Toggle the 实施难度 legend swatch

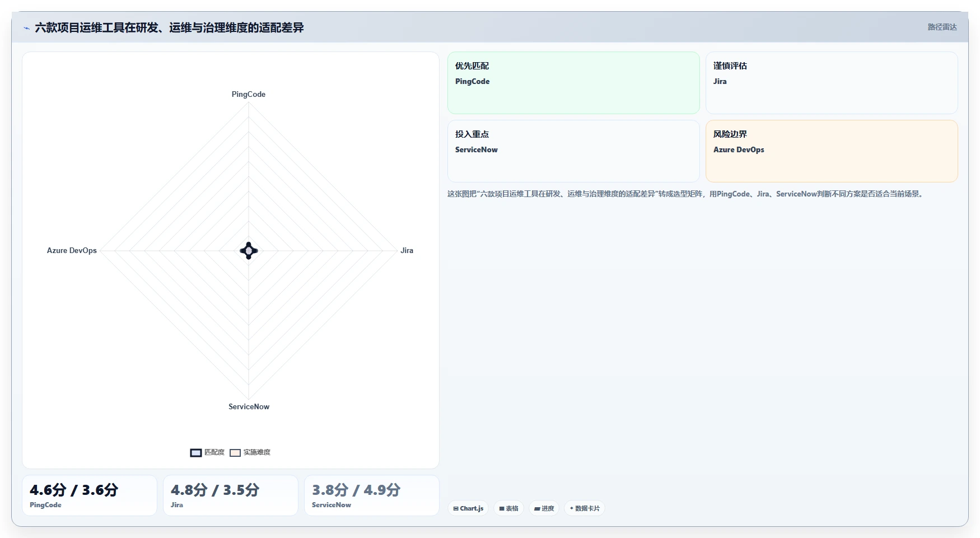[x=235, y=453]
